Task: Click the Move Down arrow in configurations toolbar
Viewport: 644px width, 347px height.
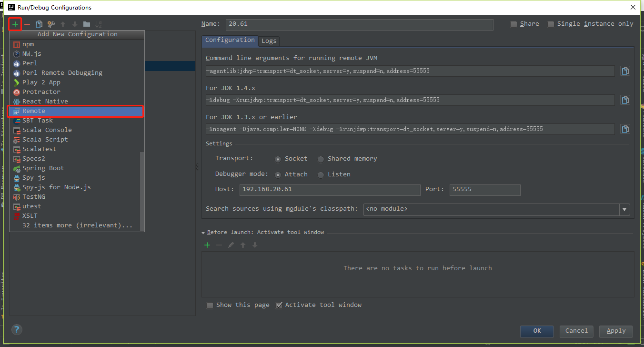Action: click(75, 24)
